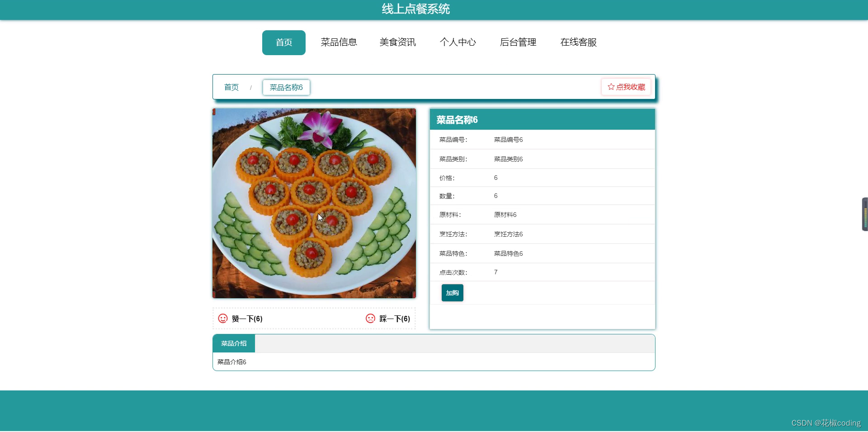Open the 美食资讯 section
Screen dimensions: 868x432
click(397, 42)
